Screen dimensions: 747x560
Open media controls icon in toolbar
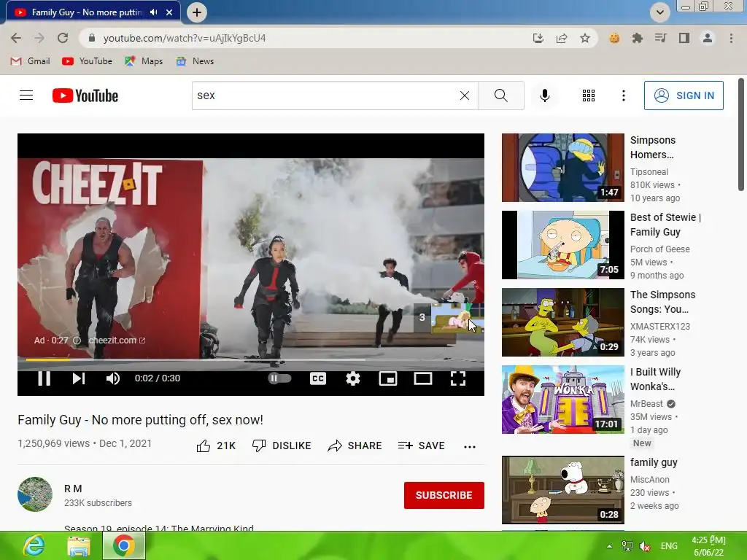(x=661, y=38)
